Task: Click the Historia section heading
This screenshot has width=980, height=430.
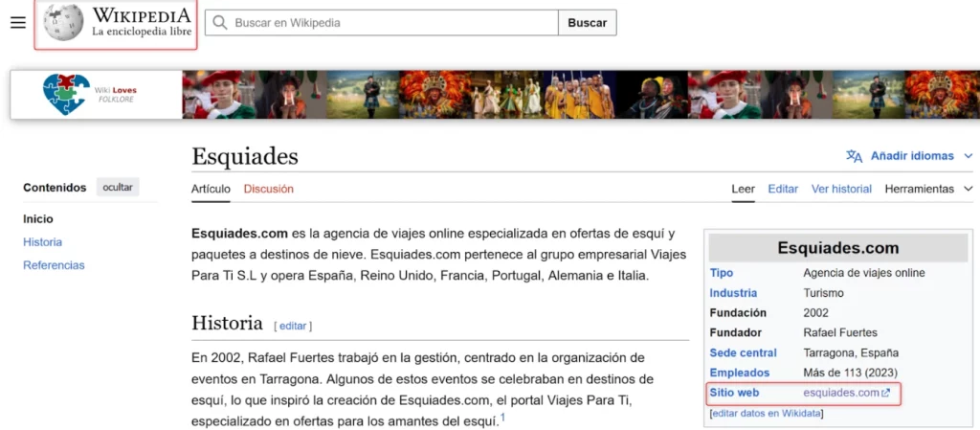Action: coord(227,323)
